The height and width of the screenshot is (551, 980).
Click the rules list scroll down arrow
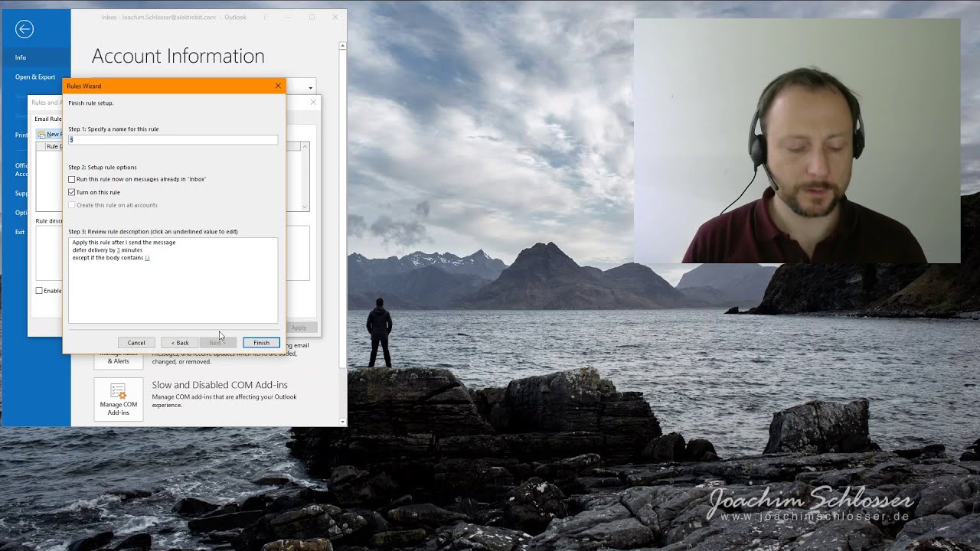(x=305, y=207)
